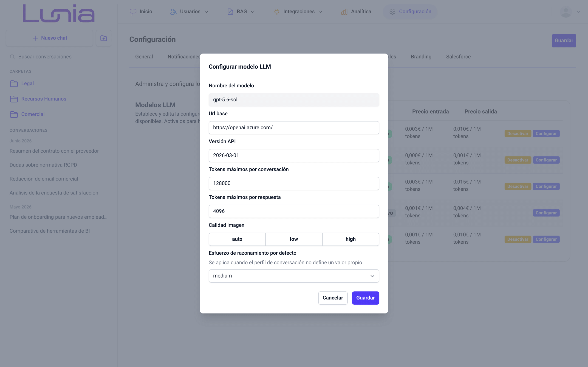Click the Analítica bar chart icon
The height and width of the screenshot is (367, 588).
click(x=344, y=12)
